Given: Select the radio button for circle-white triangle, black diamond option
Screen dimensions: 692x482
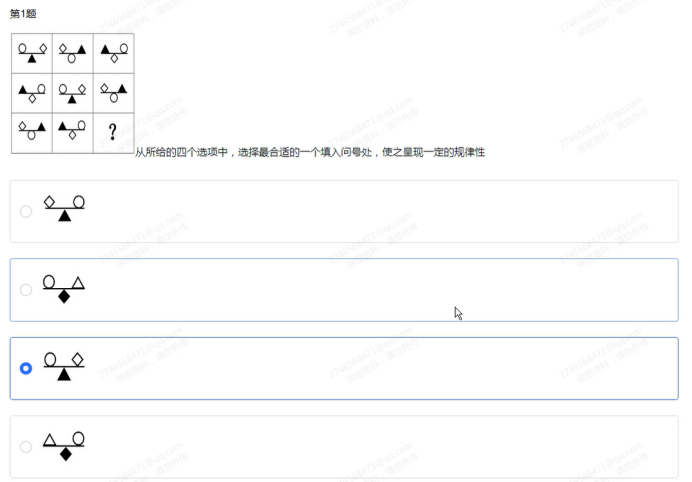Looking at the screenshot, I should pos(26,290).
